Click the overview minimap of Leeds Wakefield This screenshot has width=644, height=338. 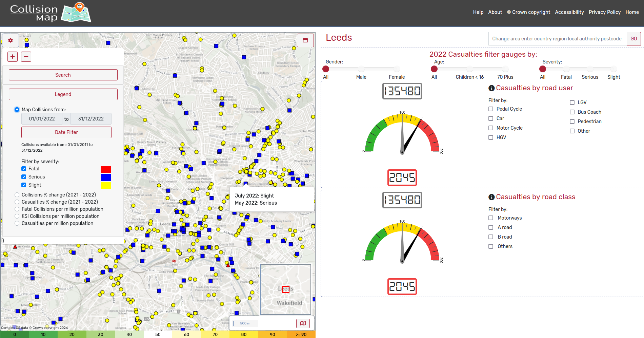point(286,289)
